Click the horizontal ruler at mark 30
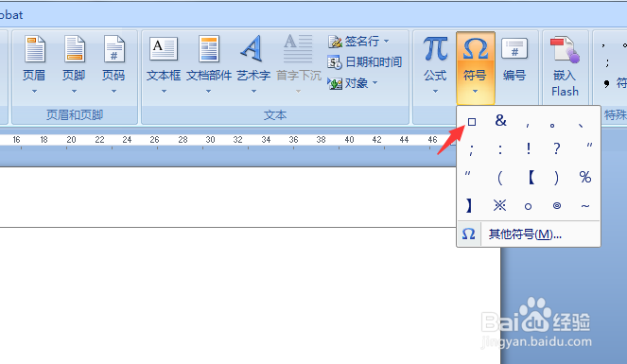 [210, 140]
